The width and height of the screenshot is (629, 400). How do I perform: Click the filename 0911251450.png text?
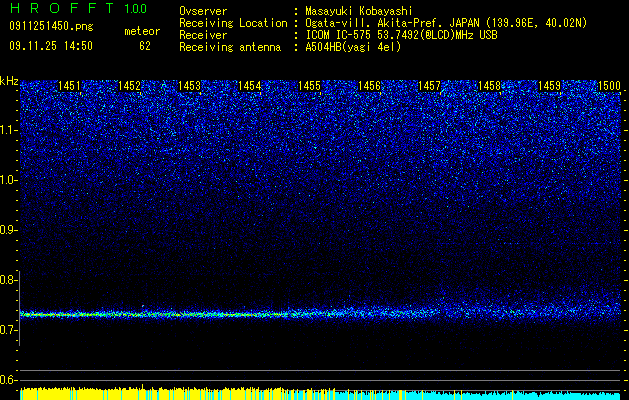click(x=51, y=26)
